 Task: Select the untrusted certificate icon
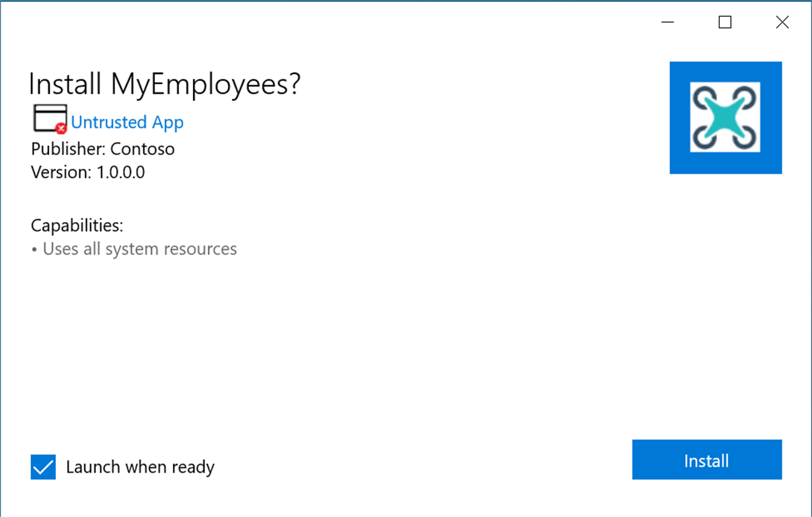point(48,118)
